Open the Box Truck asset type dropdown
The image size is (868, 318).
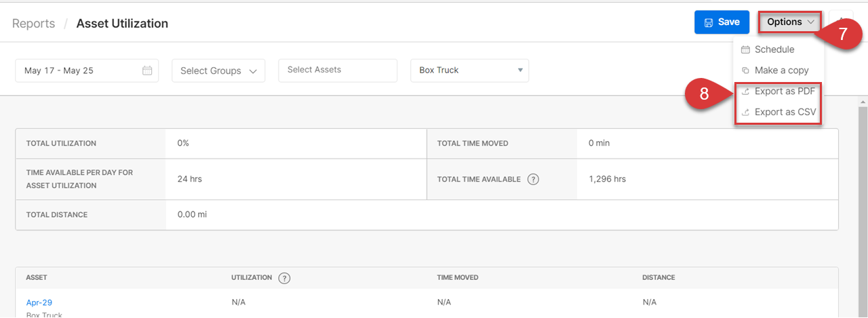pyautogui.click(x=469, y=71)
